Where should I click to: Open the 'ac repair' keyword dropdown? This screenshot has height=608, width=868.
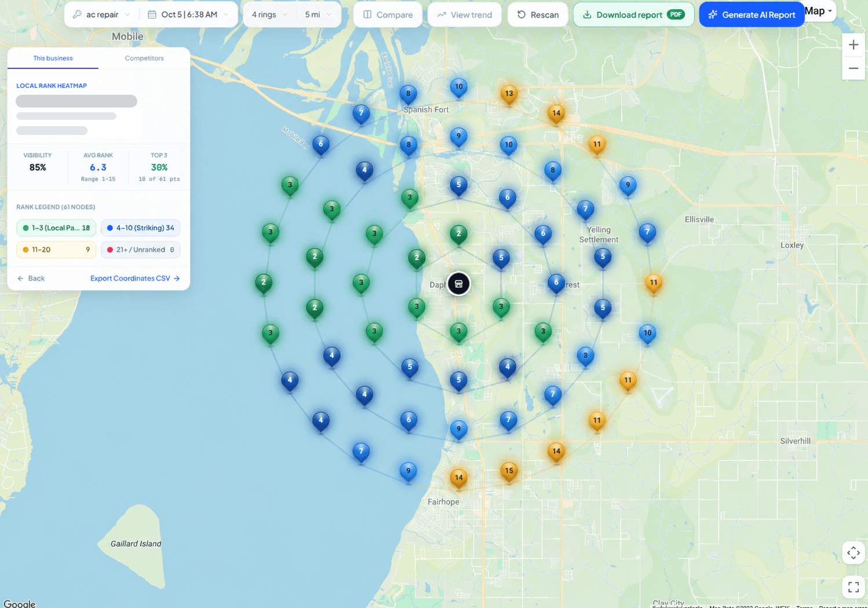(101, 14)
